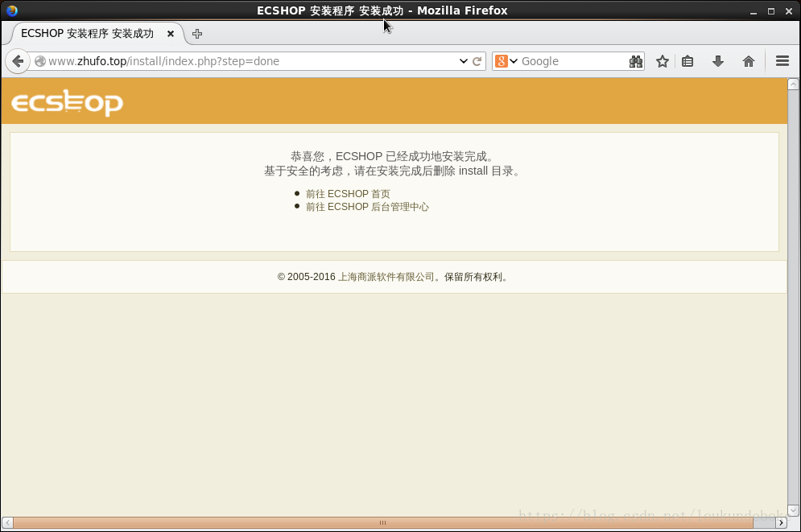Click footer text 保留所有权利。

pos(476,277)
